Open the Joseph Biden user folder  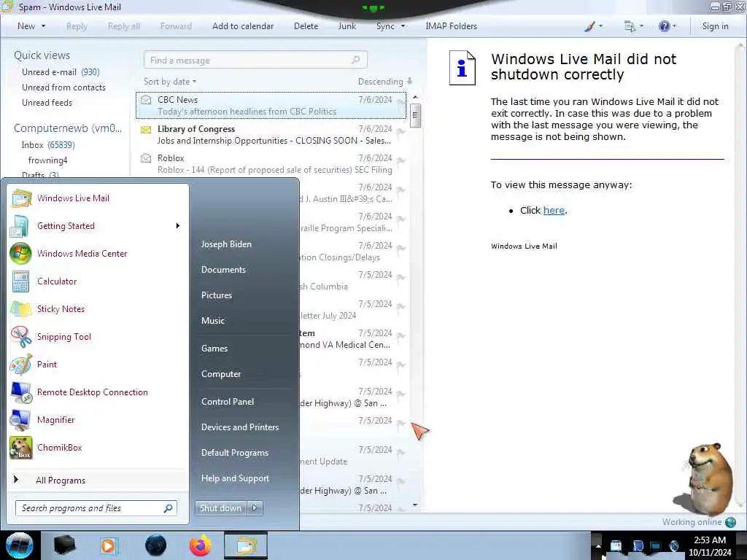click(x=226, y=244)
